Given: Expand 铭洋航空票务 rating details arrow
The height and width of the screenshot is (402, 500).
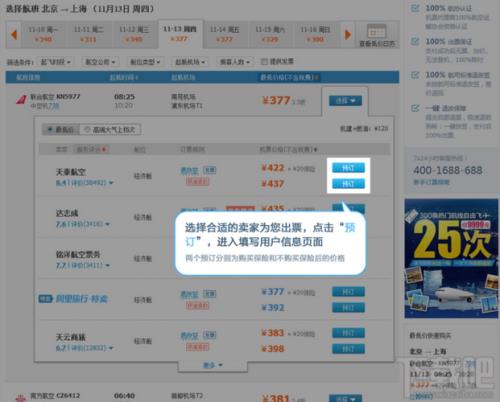Looking at the screenshot, I should coord(107,265).
